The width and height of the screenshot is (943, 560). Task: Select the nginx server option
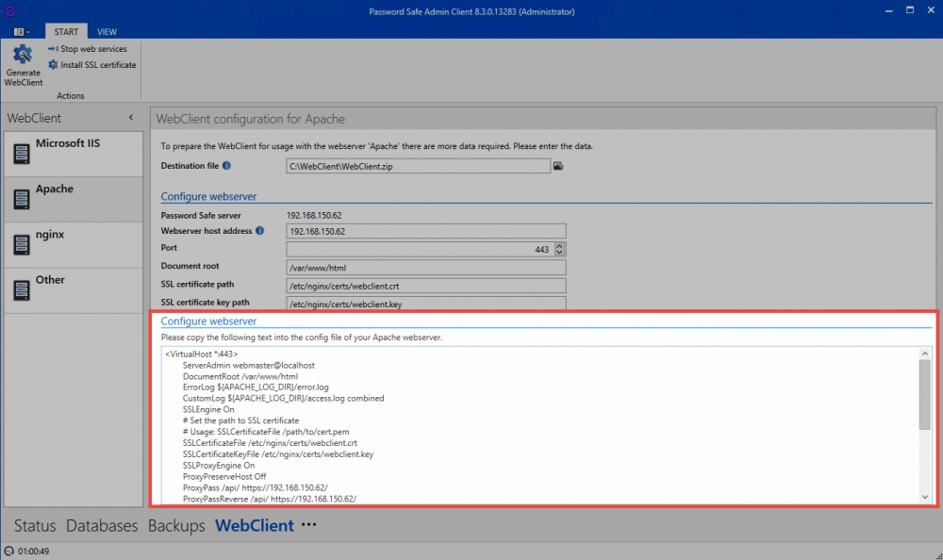pos(74,245)
